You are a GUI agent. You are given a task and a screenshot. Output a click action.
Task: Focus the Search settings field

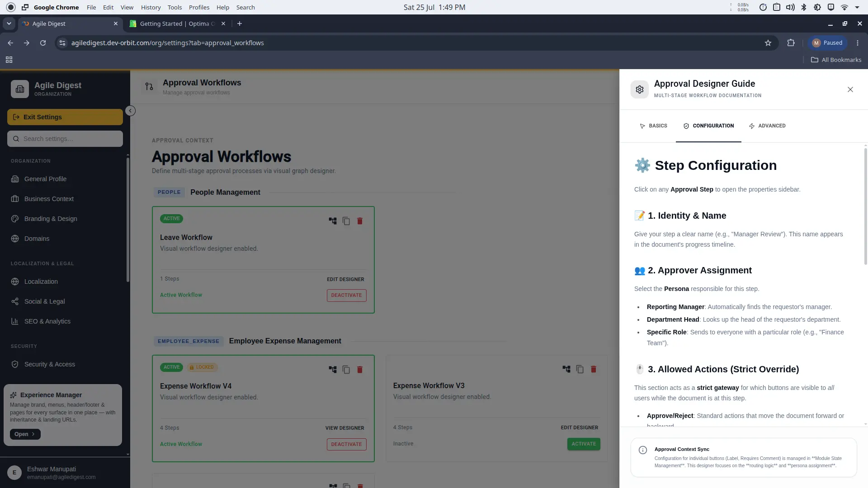point(65,139)
